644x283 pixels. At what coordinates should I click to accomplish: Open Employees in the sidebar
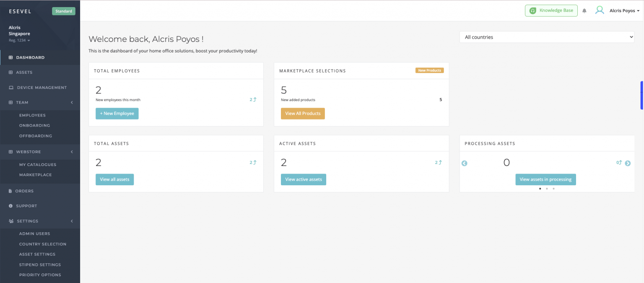(32, 115)
